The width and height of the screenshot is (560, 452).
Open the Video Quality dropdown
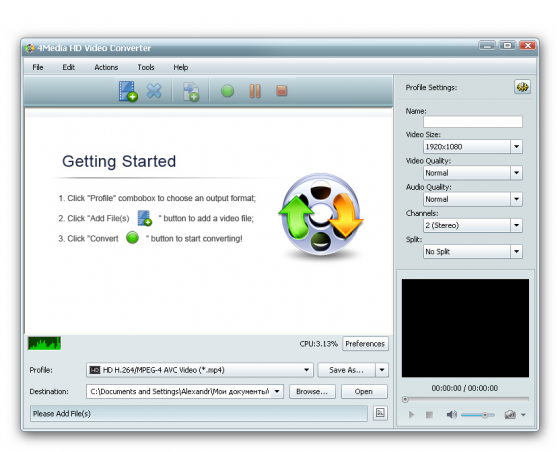tap(516, 173)
